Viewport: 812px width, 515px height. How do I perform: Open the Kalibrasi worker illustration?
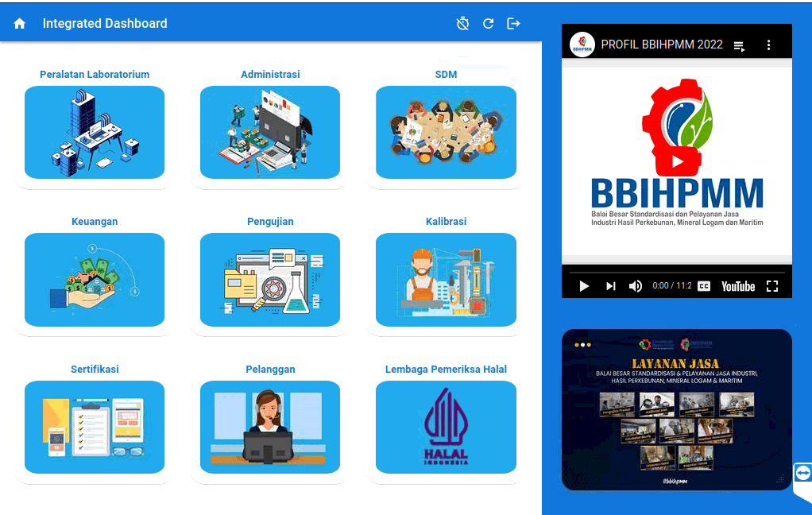point(446,279)
